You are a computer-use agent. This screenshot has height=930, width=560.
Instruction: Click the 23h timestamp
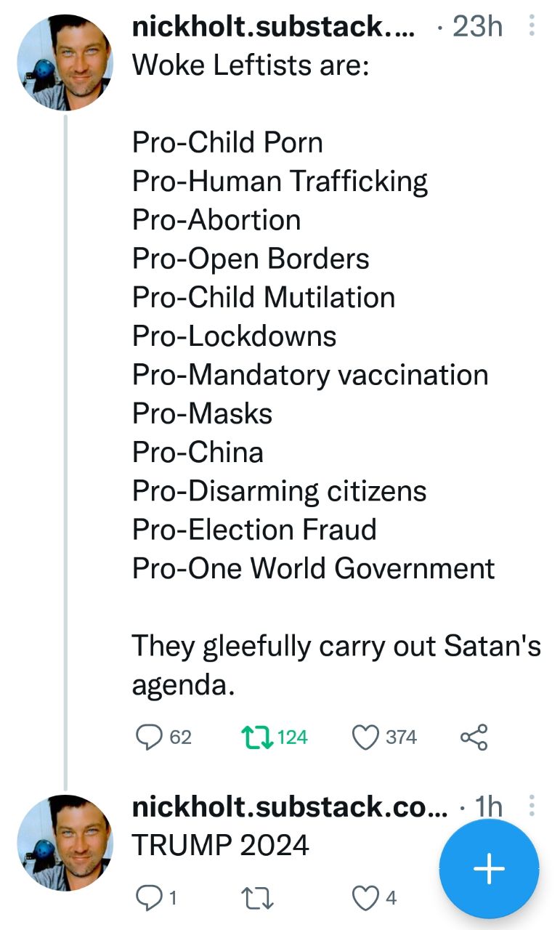point(478,28)
